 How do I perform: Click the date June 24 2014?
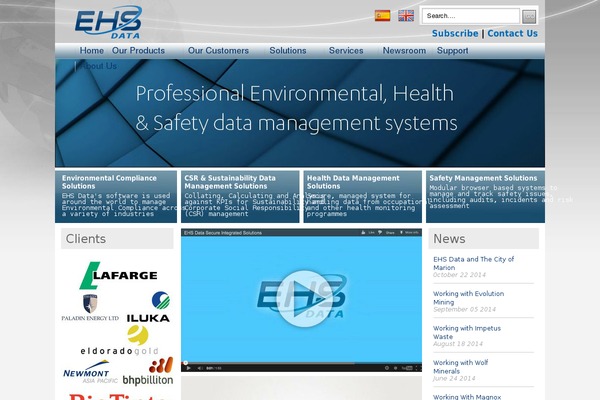point(454,378)
